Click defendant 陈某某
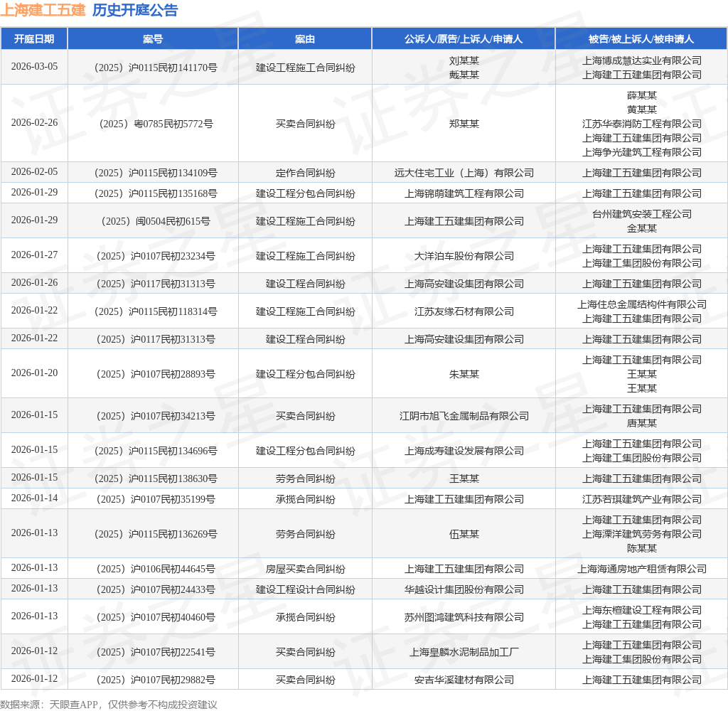The image size is (728, 711). (642, 548)
